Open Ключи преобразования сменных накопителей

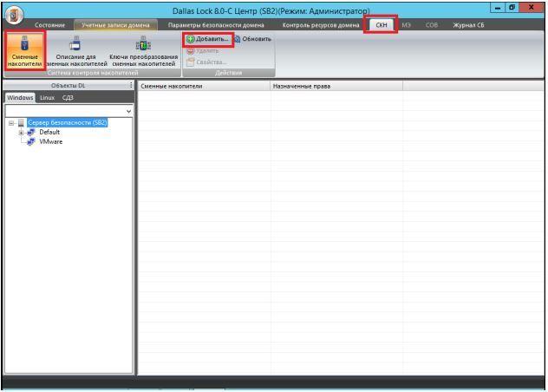143,50
